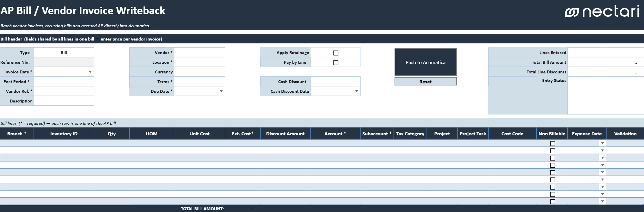The image size is (644, 212).
Task: Click the Post Period input field
Action: [x=64, y=82]
